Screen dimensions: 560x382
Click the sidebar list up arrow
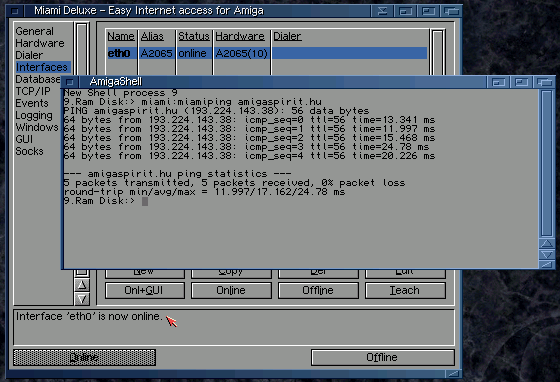click(x=82, y=285)
